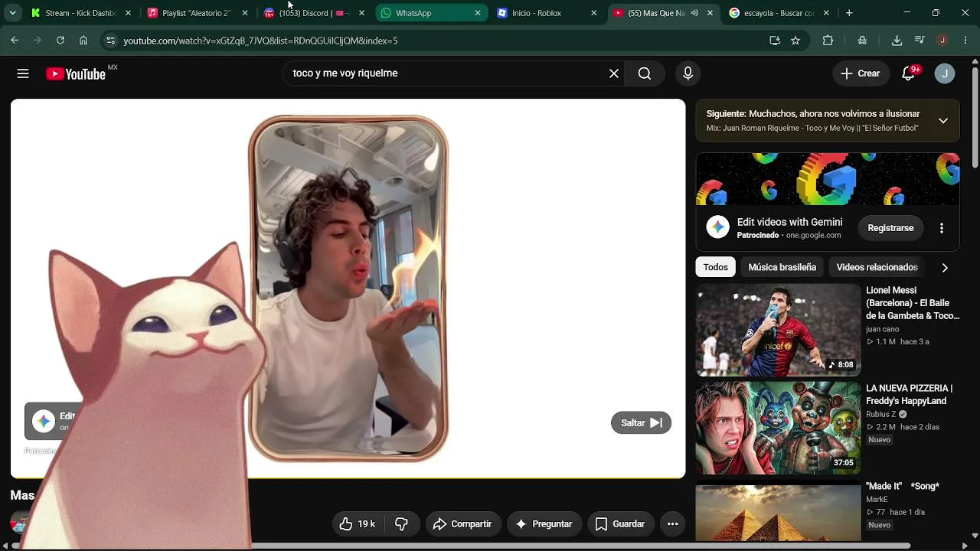Open a new browser tab

point(849,13)
